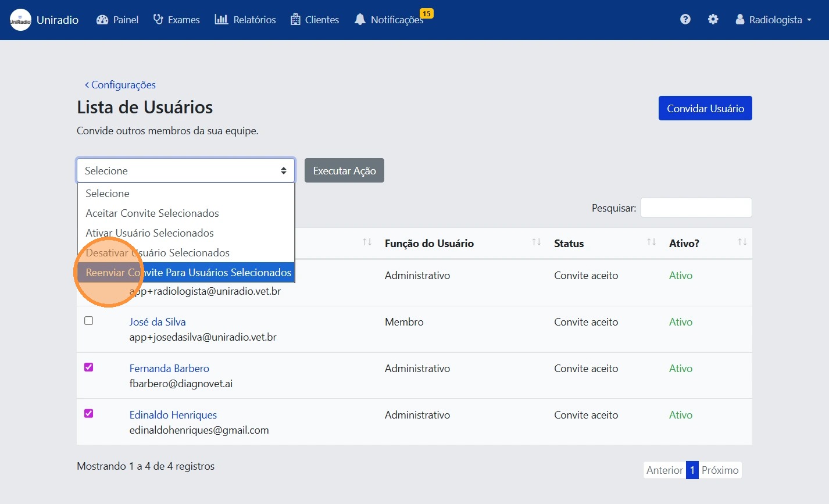829x504 pixels.
Task: Uncheck the Fernanda Barbero checkbox
Action: (x=89, y=367)
